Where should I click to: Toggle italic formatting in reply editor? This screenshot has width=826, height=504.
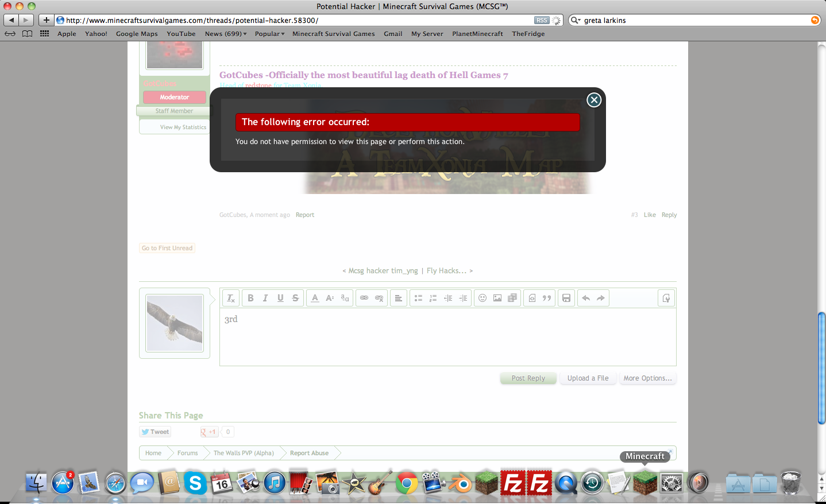click(265, 298)
